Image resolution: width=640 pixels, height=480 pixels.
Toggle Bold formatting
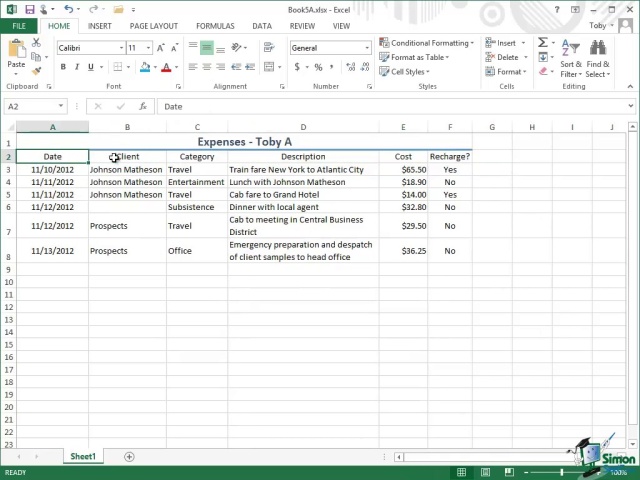tap(63, 68)
